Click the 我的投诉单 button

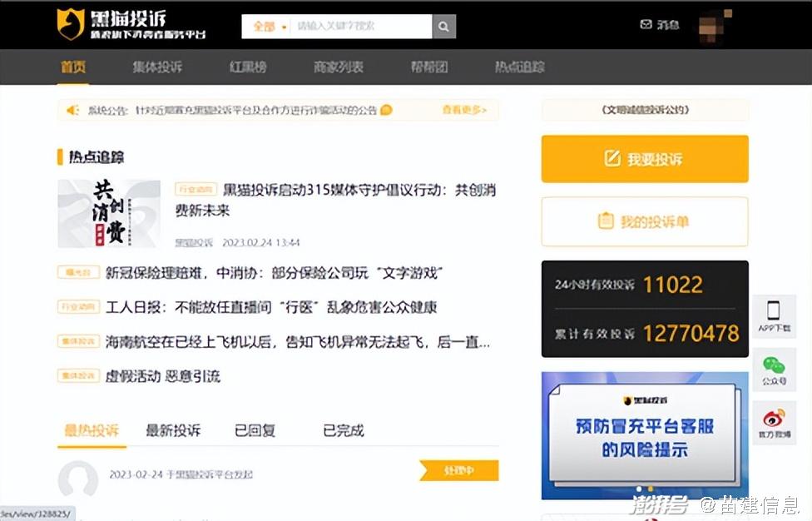click(x=645, y=221)
